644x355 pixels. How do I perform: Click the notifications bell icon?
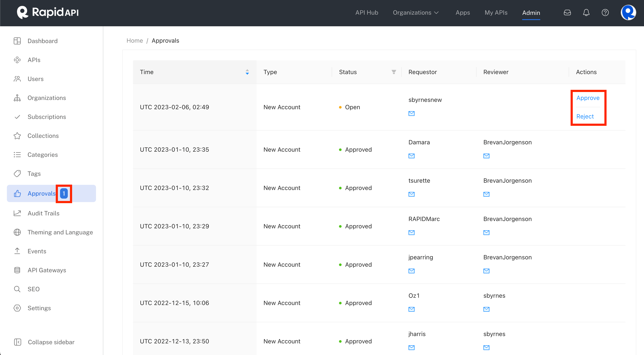tap(586, 12)
